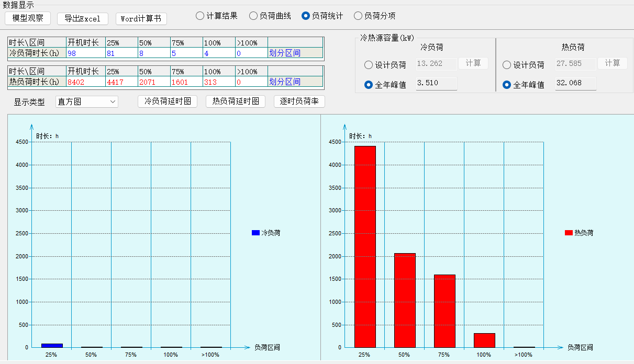The image size is (634, 364).
Task: Select the 计算结果 radio option
Action: pyautogui.click(x=200, y=16)
